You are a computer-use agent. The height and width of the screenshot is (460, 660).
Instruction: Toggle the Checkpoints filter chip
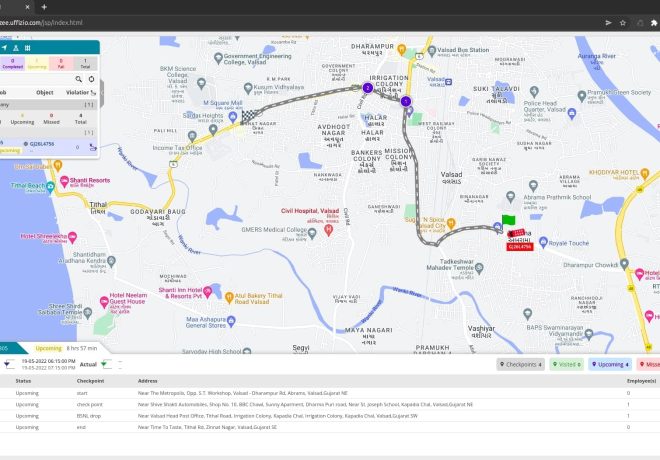[520, 364]
